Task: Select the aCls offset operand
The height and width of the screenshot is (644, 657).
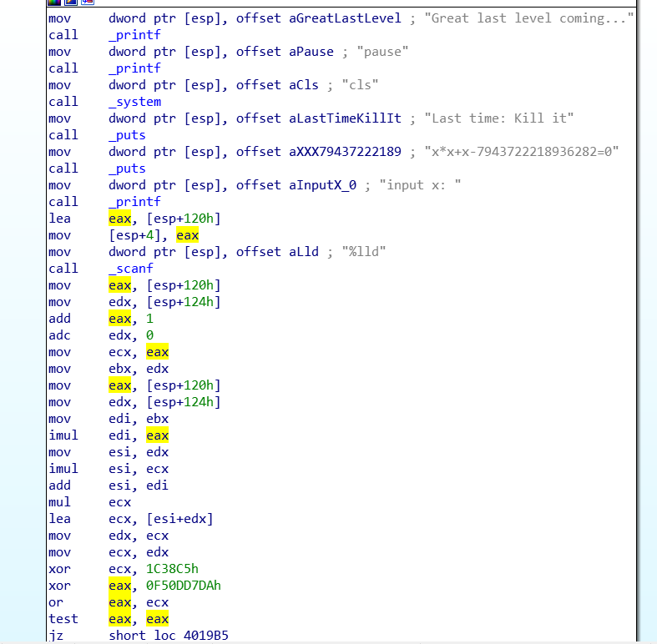Action: [304, 85]
